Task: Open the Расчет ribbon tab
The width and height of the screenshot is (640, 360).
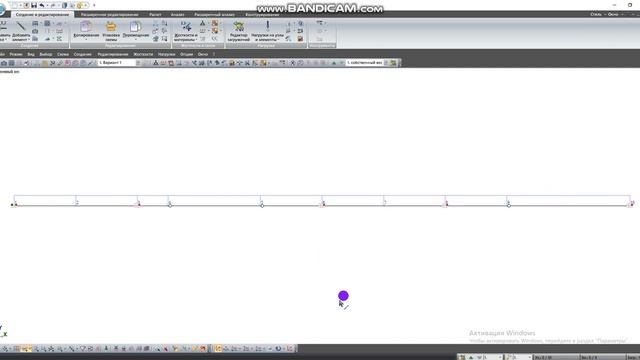Action: (155, 15)
